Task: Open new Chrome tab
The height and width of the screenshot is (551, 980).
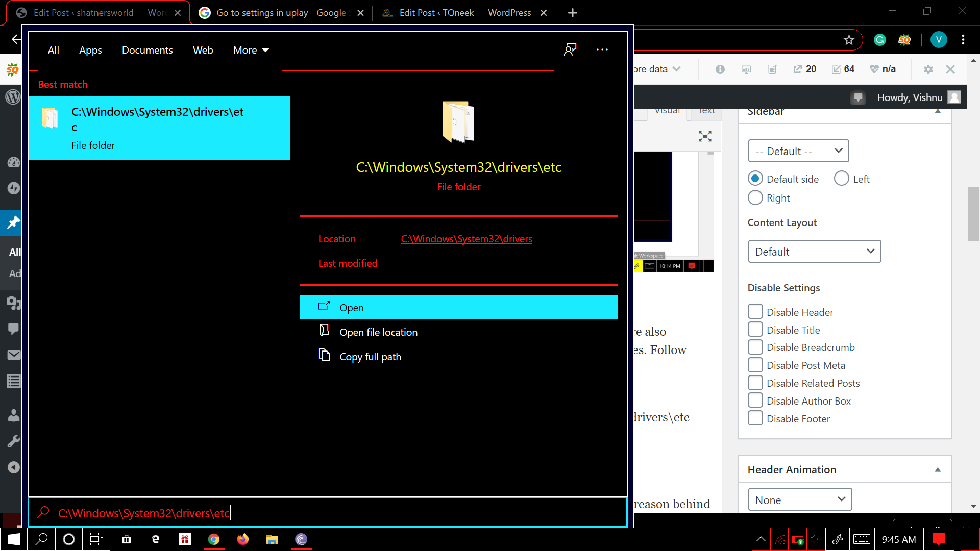Action: click(572, 13)
